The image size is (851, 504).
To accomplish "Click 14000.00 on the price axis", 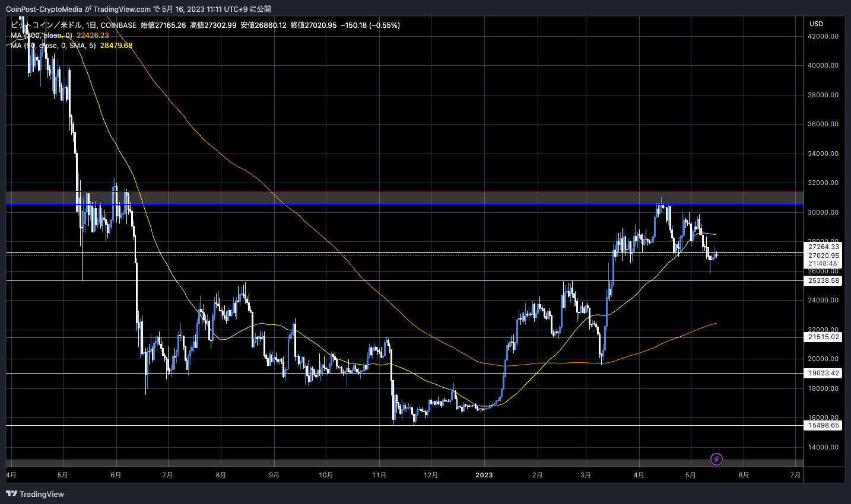I will click(824, 447).
